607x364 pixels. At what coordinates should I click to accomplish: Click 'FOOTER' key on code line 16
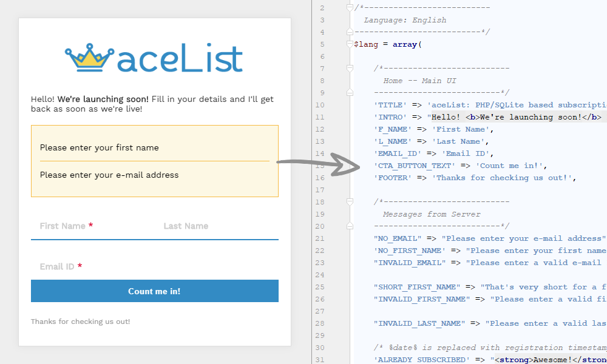pyautogui.click(x=393, y=178)
